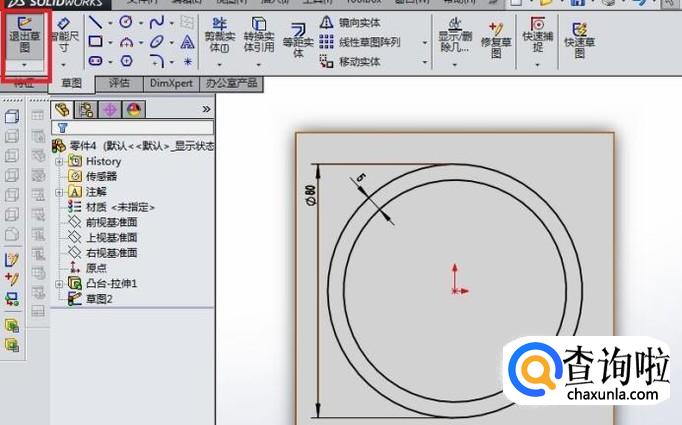Expand the History tree node
The width and height of the screenshot is (682, 425).
(x=59, y=161)
